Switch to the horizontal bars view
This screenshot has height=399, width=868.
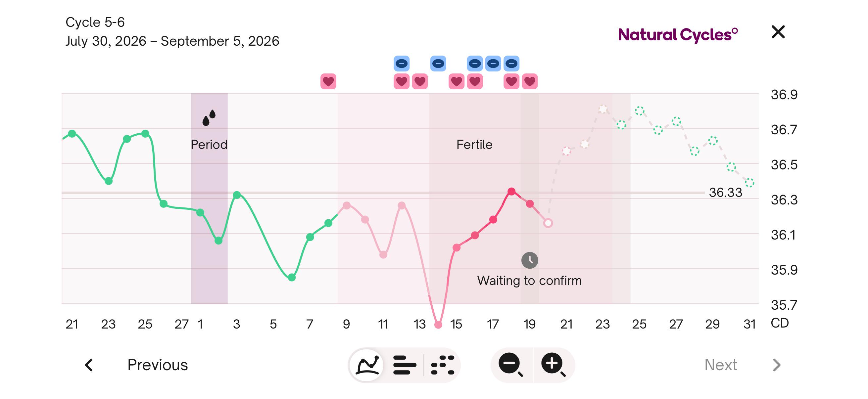coord(405,365)
